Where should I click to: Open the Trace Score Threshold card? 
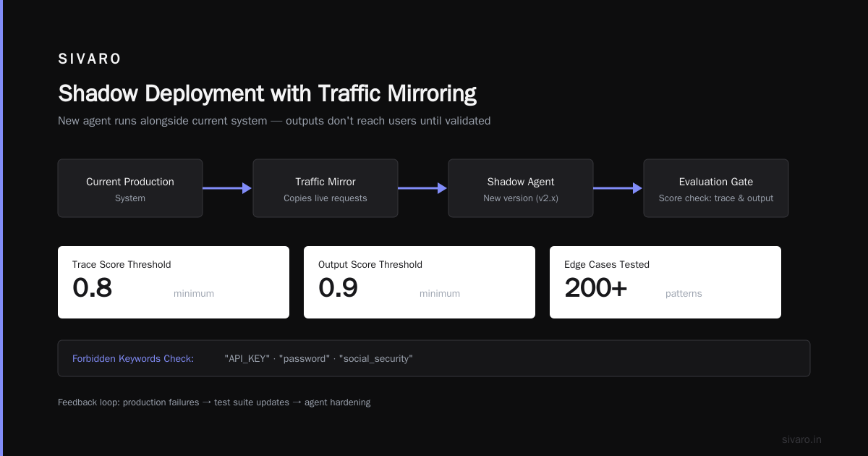174,282
